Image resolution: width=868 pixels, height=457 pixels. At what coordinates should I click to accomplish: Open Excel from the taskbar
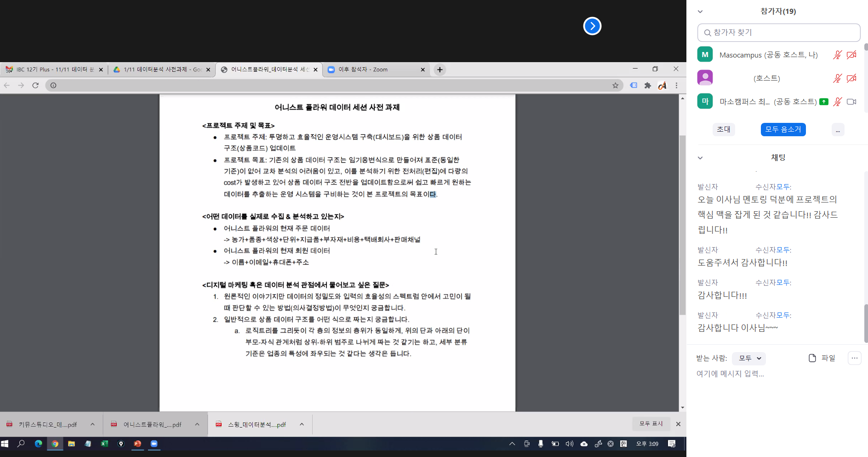[x=104, y=444]
